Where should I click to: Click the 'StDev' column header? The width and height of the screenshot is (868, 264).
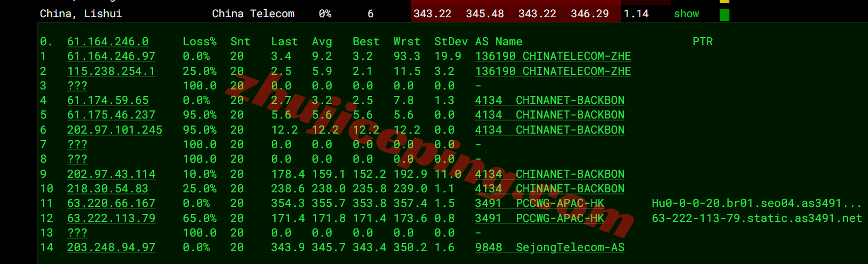(451, 41)
